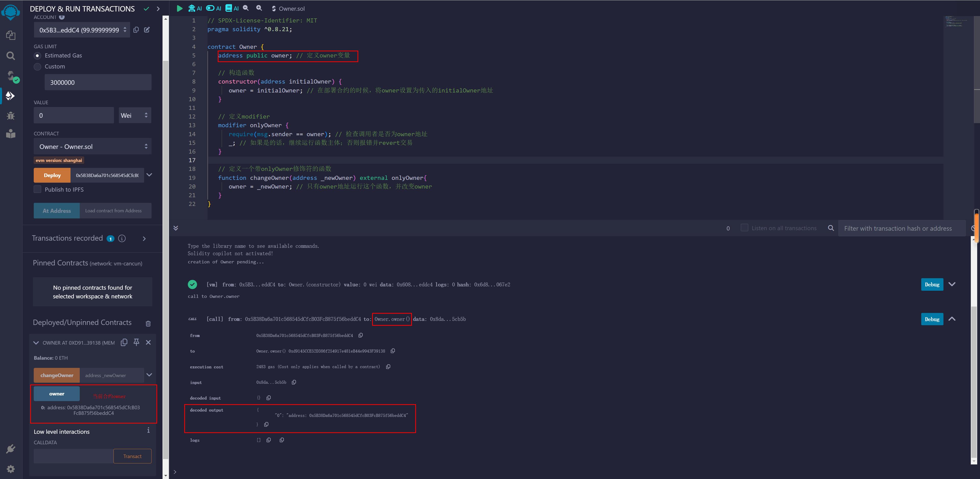980x479 pixels.
Task: Open the File Explorer sidebar icon
Action: [11, 36]
